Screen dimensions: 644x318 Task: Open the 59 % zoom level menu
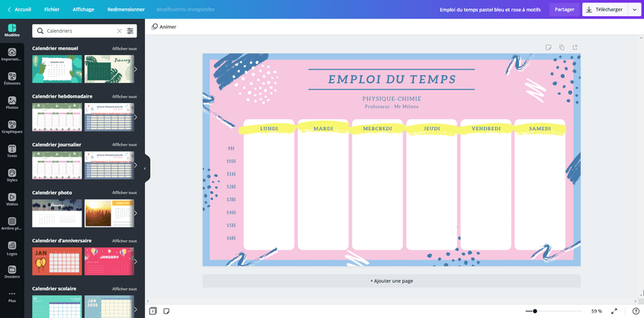click(596, 311)
